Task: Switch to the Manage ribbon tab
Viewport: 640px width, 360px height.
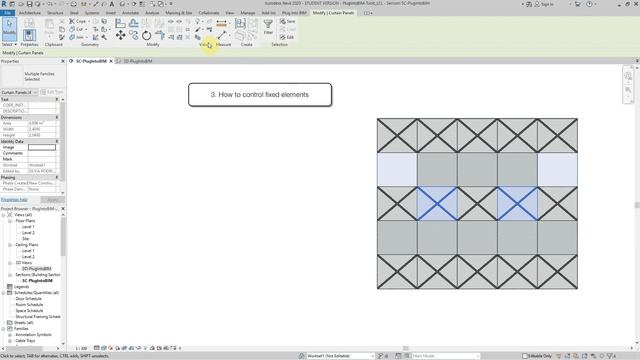Action: [x=247, y=13]
